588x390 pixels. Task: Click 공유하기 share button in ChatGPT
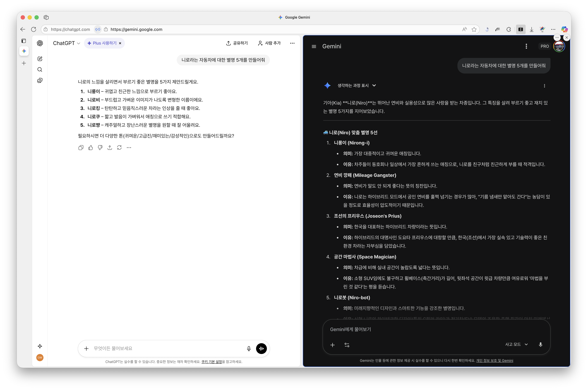point(237,43)
